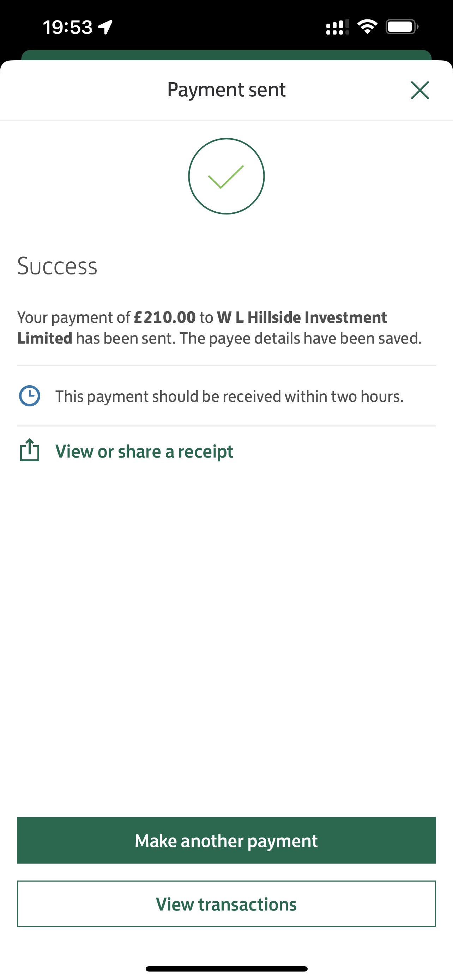The image size is (453, 980).
Task: Tap the battery indicator icon
Action: pos(401,27)
